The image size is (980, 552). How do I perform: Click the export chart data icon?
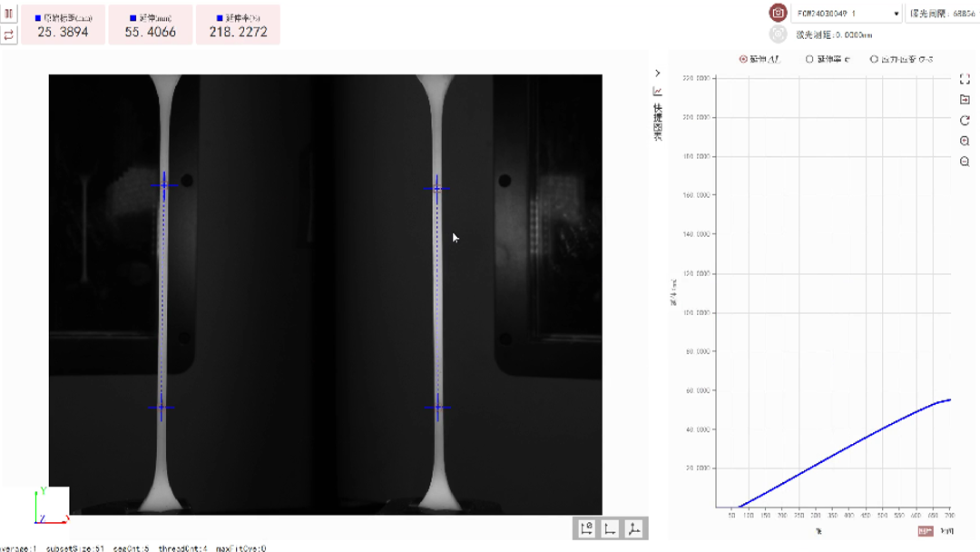pos(965,100)
